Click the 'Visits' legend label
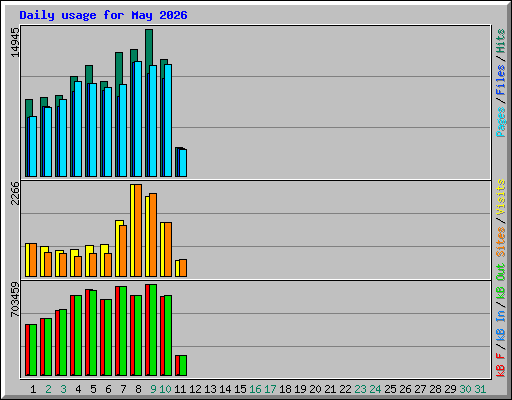The height and width of the screenshot is (400, 512). [x=501, y=197]
